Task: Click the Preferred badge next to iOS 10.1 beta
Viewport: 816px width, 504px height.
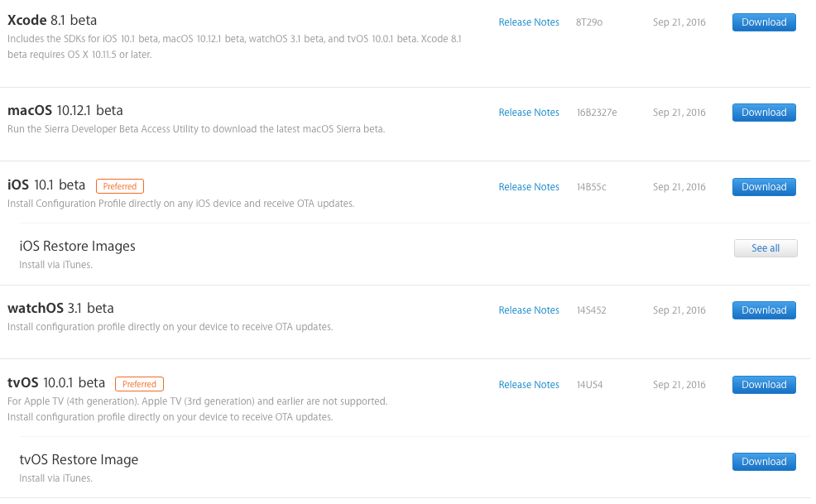Action: pyautogui.click(x=120, y=186)
